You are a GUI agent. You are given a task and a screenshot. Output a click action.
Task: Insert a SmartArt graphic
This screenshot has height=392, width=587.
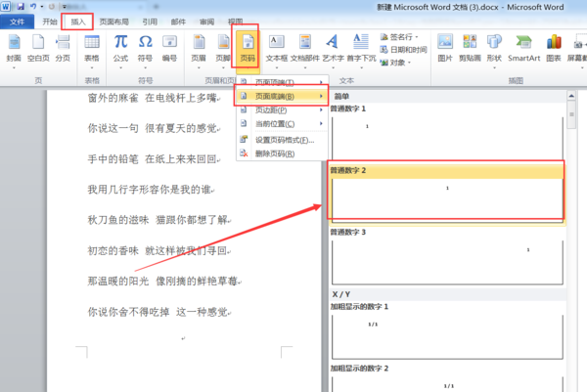point(523,49)
